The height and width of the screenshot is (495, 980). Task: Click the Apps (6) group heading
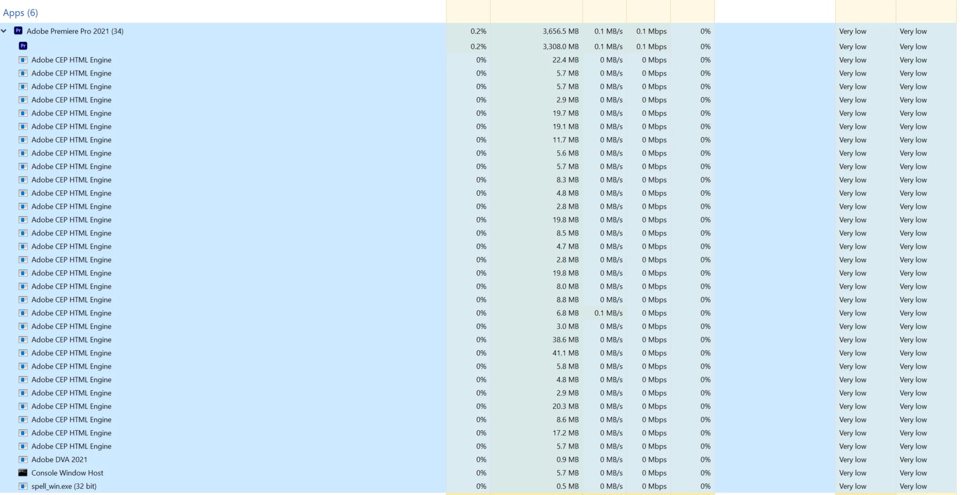point(20,13)
